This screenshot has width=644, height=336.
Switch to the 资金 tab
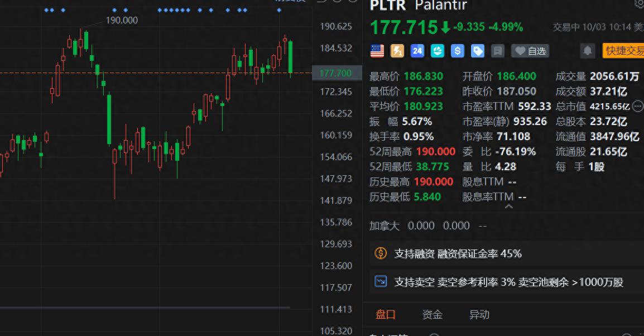432,314
